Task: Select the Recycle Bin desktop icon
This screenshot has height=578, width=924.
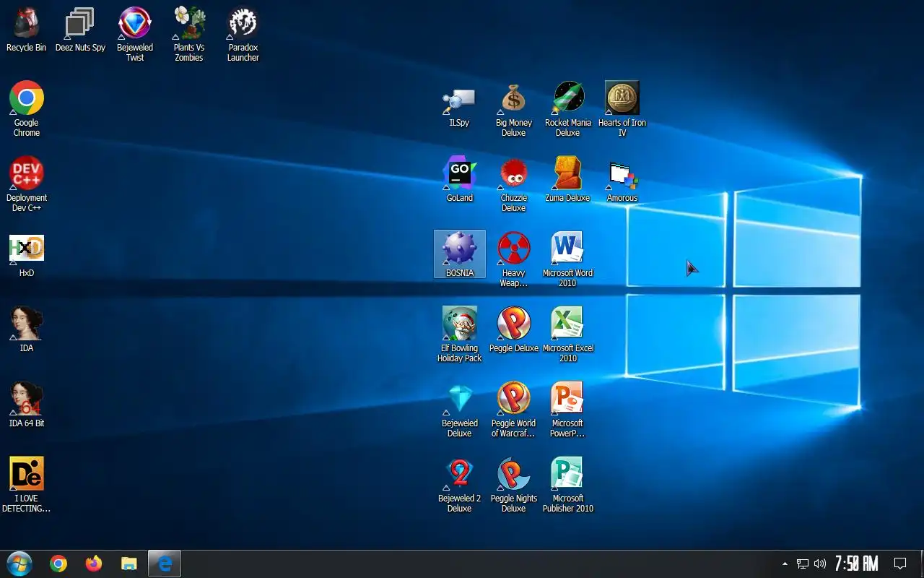Action: [26, 30]
